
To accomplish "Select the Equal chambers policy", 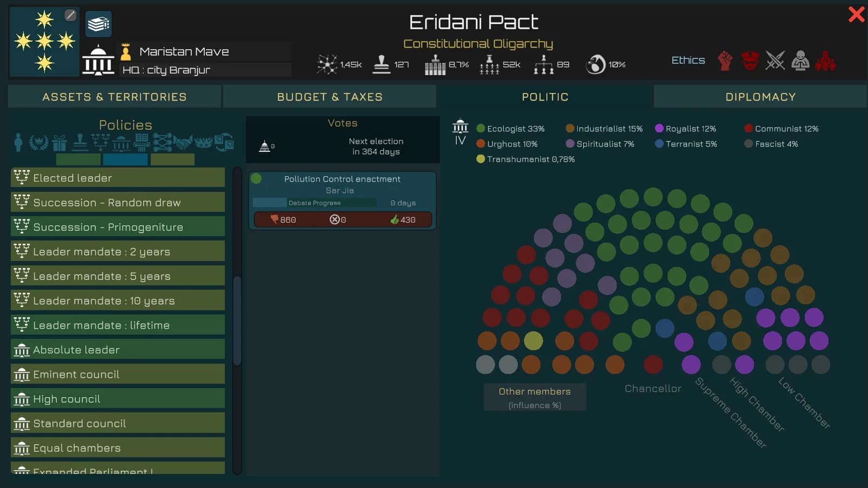I will point(118,448).
